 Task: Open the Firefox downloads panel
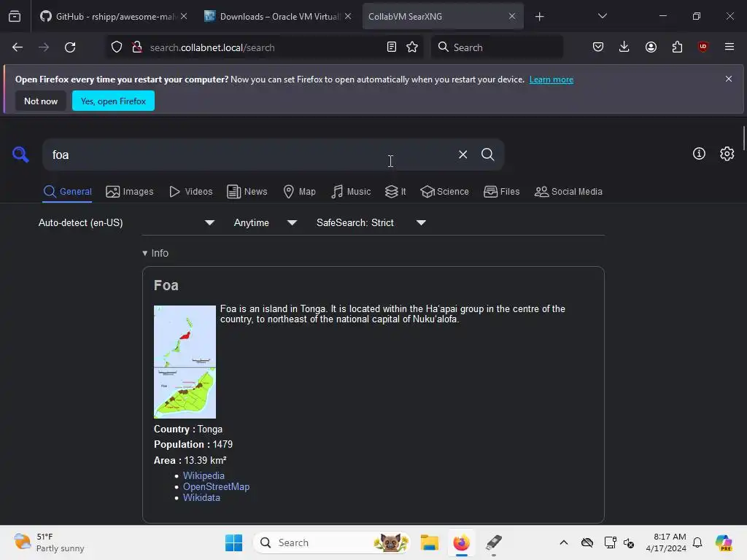(x=624, y=47)
